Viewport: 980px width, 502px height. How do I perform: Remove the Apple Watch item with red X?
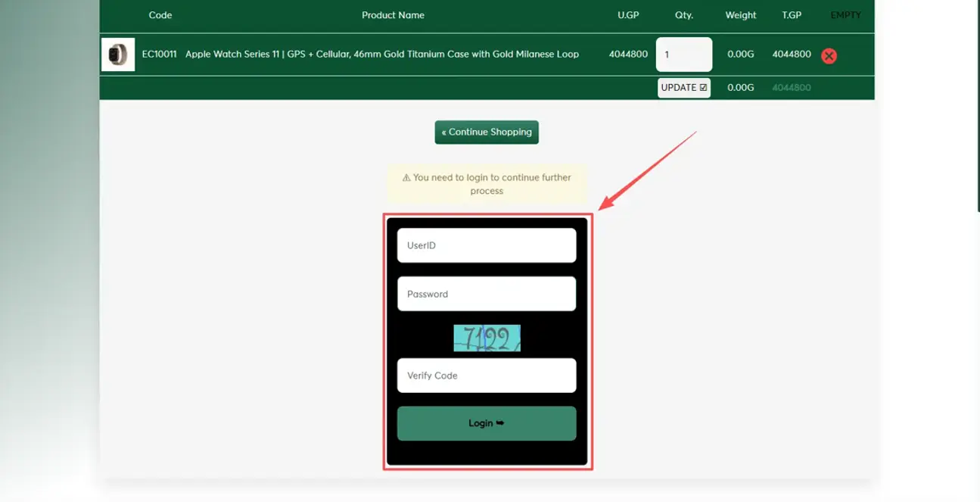click(829, 55)
